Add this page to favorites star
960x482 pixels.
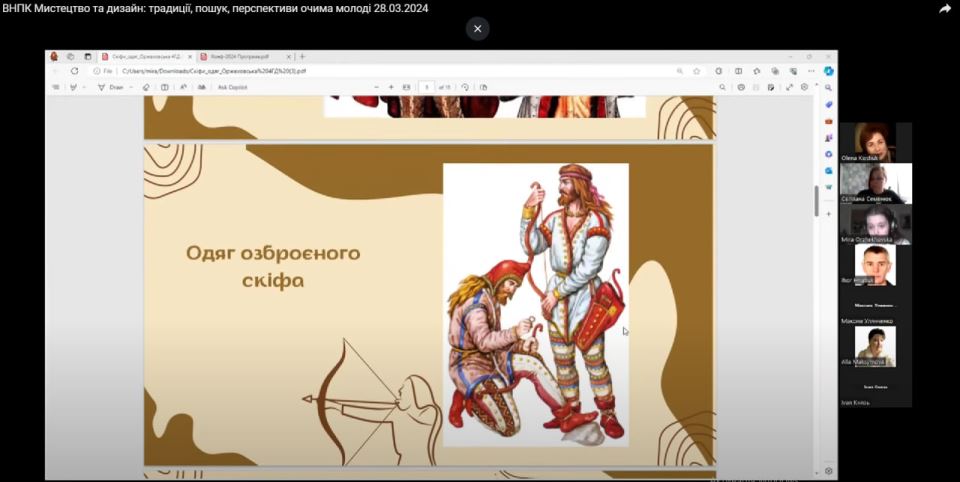point(696,71)
